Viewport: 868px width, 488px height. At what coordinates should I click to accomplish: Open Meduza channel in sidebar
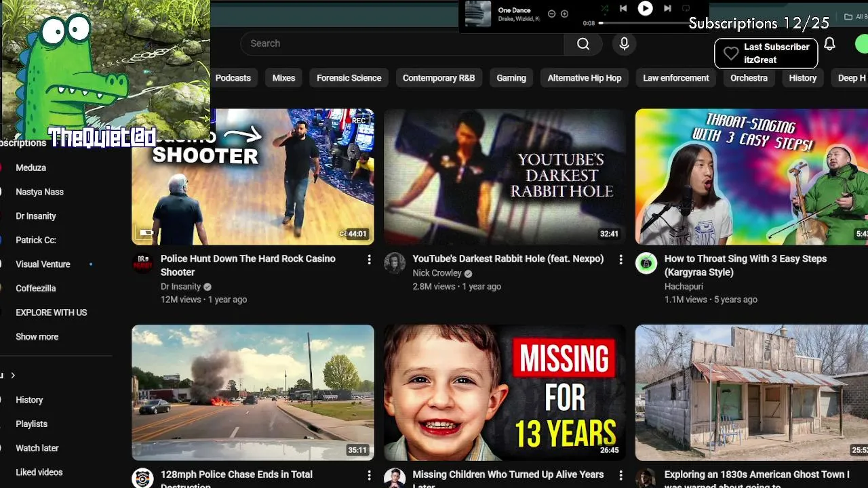tap(31, 167)
